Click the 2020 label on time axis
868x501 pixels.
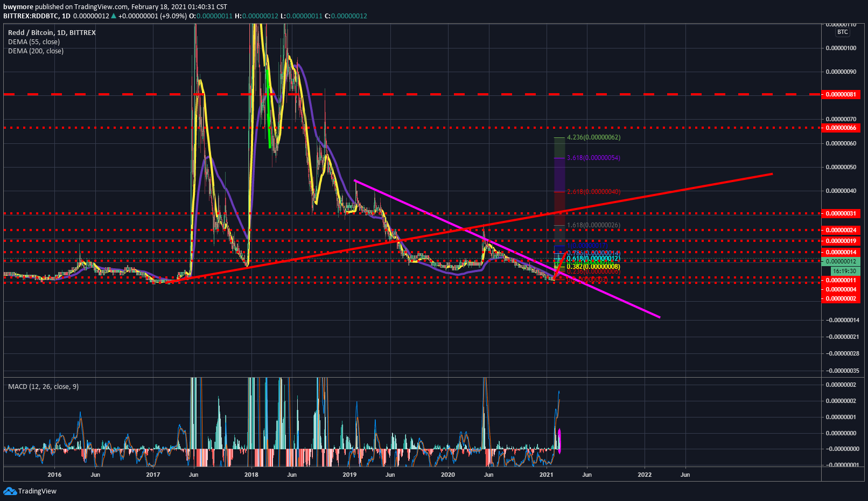(x=447, y=475)
